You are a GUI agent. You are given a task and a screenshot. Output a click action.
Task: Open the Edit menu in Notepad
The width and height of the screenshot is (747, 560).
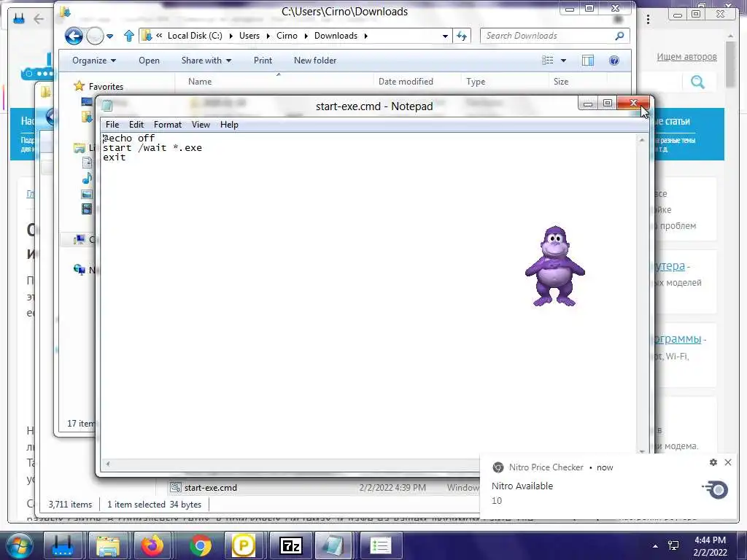click(136, 125)
